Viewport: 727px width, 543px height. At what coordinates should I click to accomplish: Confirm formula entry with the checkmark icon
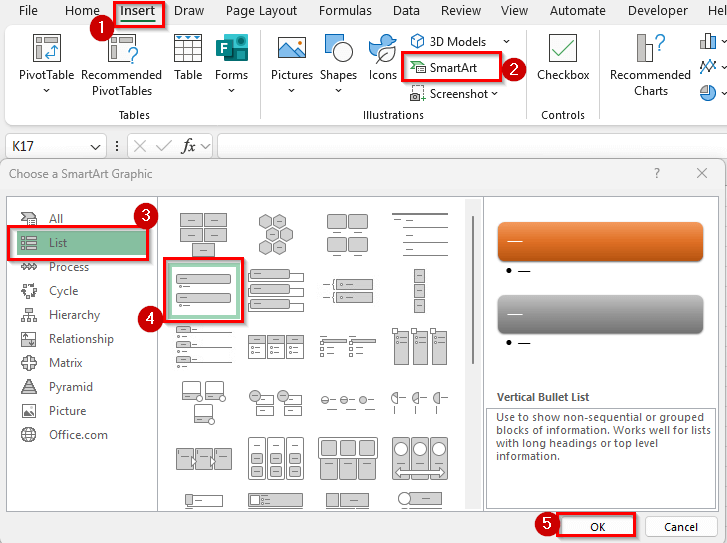164,147
